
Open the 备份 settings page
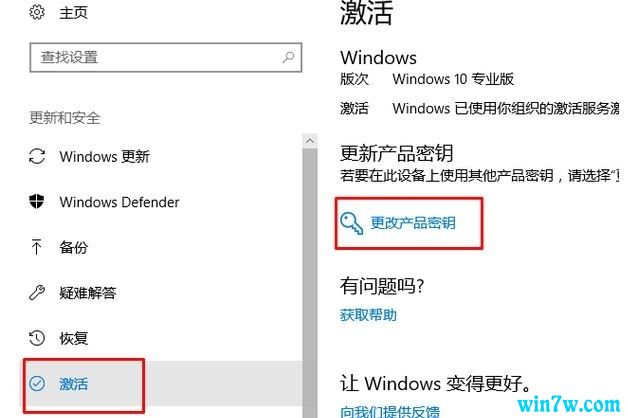(73, 247)
